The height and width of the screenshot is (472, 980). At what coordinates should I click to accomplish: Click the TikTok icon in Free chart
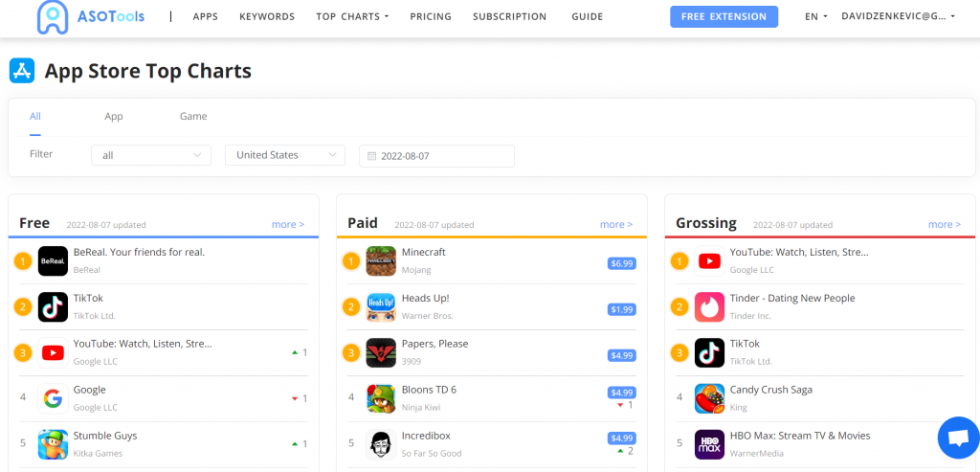coord(53,307)
